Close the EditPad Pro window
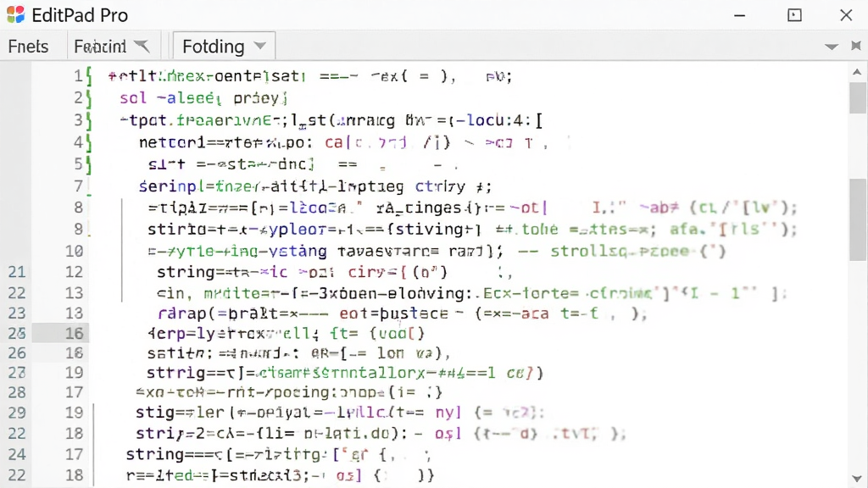Viewport: 868px width, 488px height. (847, 15)
